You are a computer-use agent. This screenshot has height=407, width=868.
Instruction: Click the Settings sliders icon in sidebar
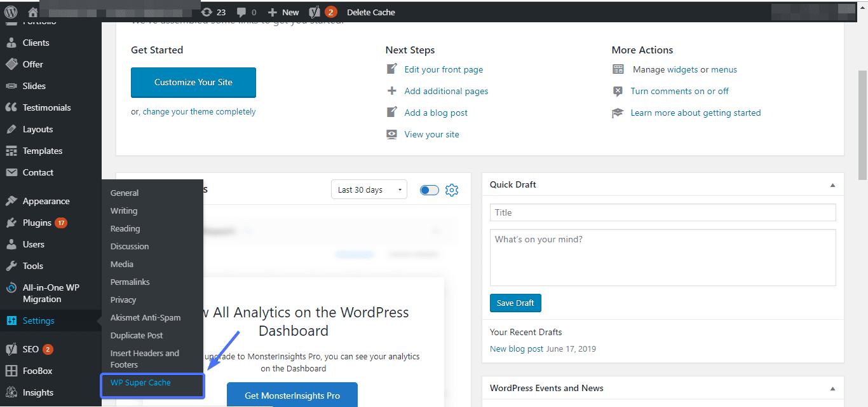tap(11, 321)
